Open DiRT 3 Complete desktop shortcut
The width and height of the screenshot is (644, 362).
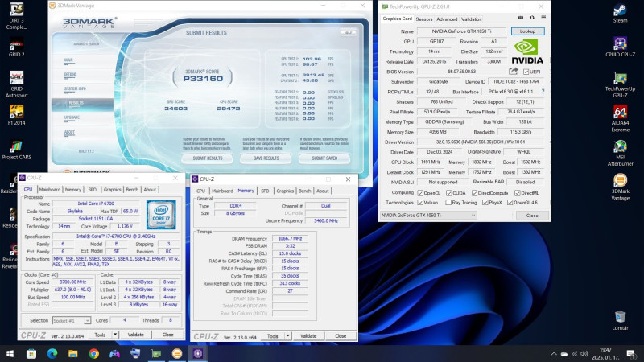(x=16, y=16)
